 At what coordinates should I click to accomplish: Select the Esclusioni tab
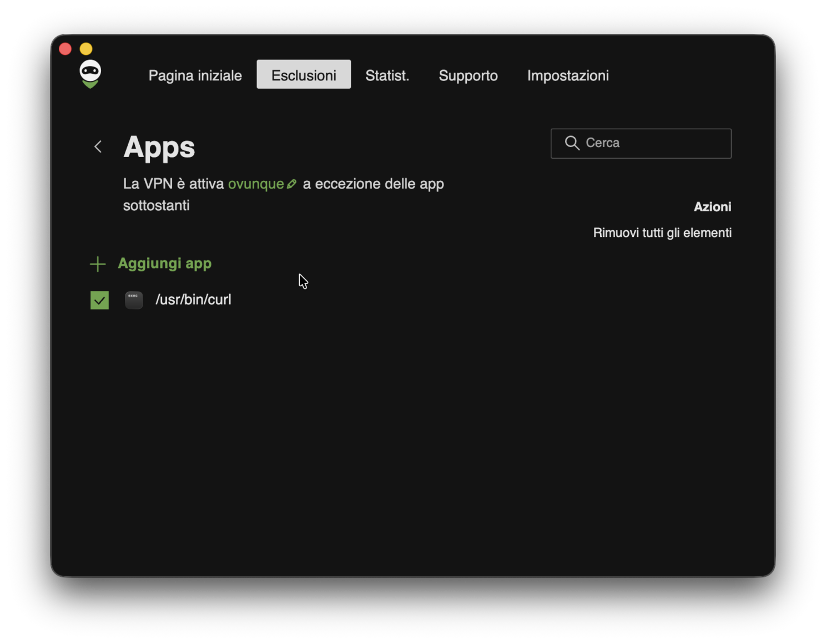click(x=304, y=74)
